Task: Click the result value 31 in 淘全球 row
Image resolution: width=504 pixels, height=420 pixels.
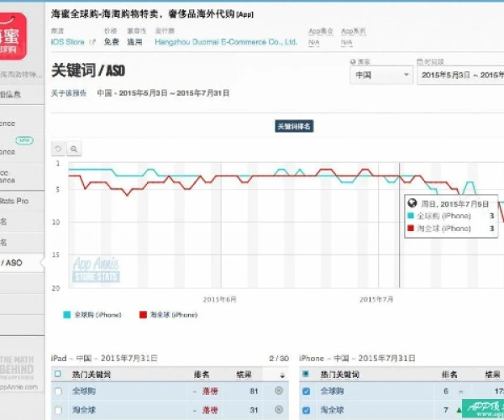Action: tap(254, 410)
